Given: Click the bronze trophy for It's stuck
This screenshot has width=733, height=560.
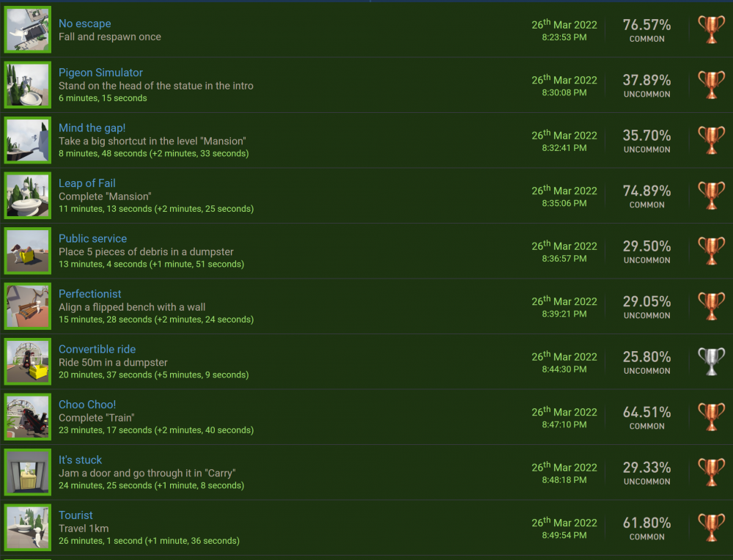Looking at the screenshot, I should point(711,473).
